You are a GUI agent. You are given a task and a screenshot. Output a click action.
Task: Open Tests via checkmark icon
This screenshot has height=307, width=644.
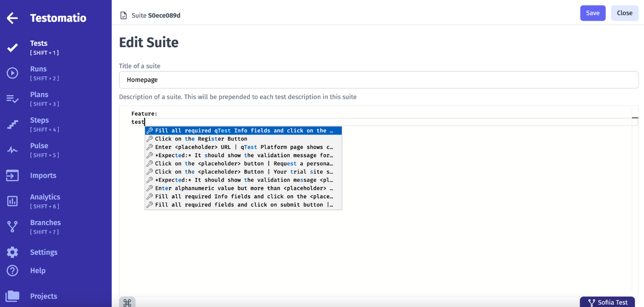(x=13, y=48)
